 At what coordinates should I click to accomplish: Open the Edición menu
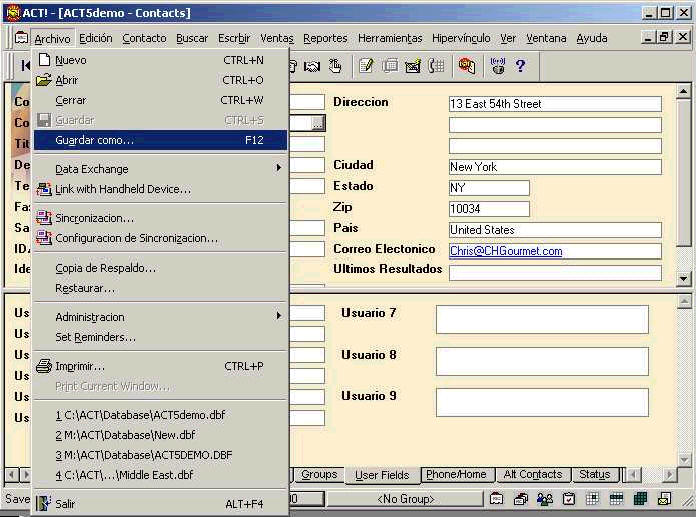point(95,38)
